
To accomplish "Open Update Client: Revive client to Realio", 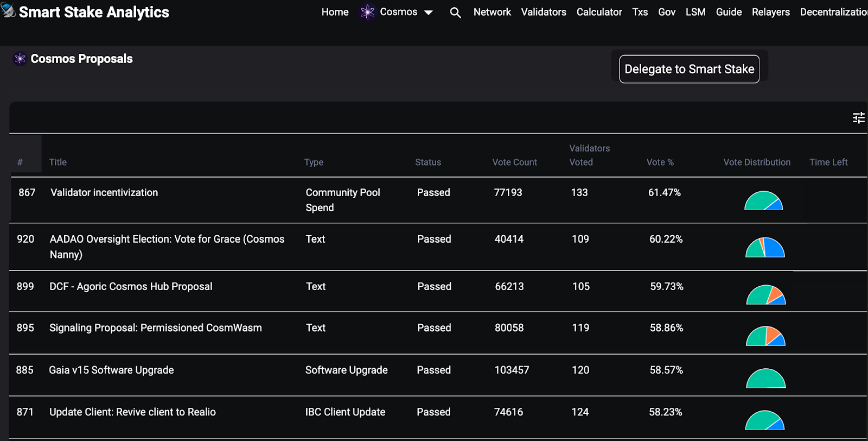I will [x=132, y=412].
